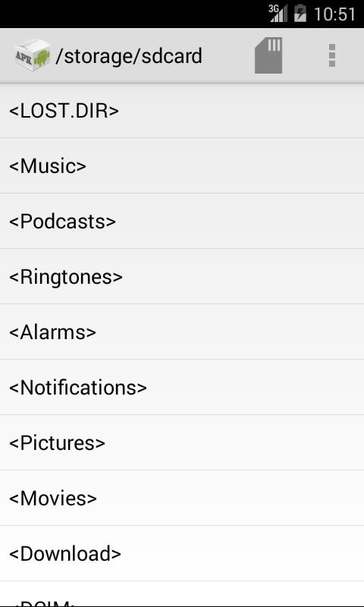The width and height of the screenshot is (364, 607).
Task: Open the LOST.DIR folder
Action: [182, 110]
